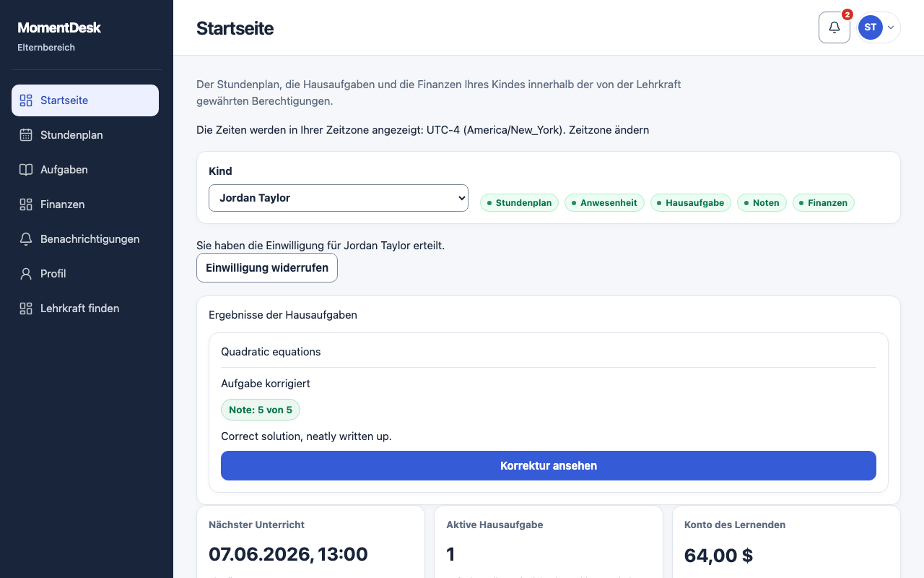Image resolution: width=924 pixels, height=578 pixels.
Task: Go to Stundenplan in sidebar menu
Action: [x=85, y=135]
